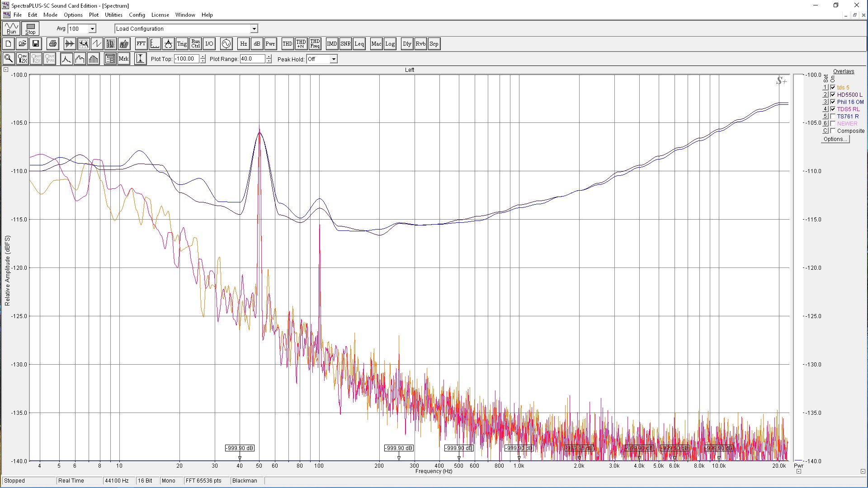Open the Mrk marker tool

tap(123, 59)
